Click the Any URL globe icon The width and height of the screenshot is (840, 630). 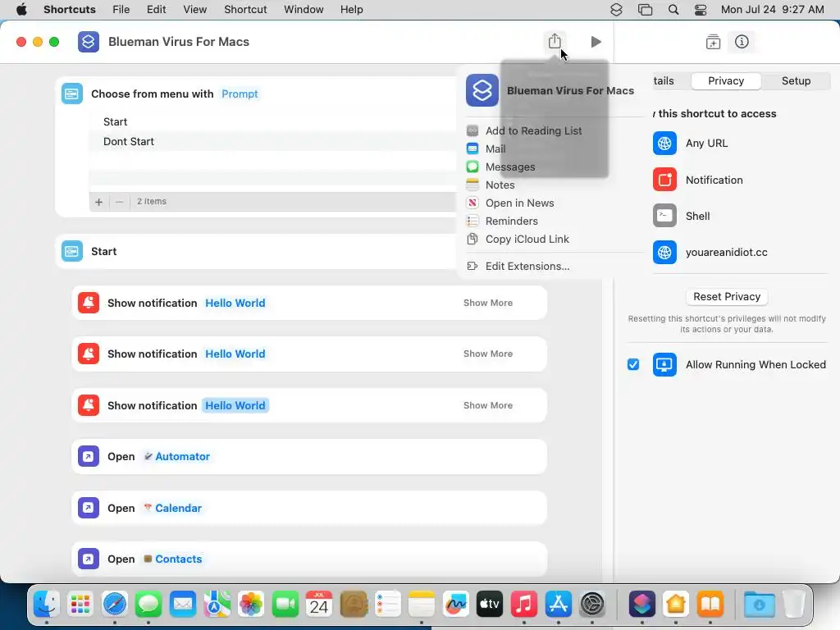[x=664, y=144]
